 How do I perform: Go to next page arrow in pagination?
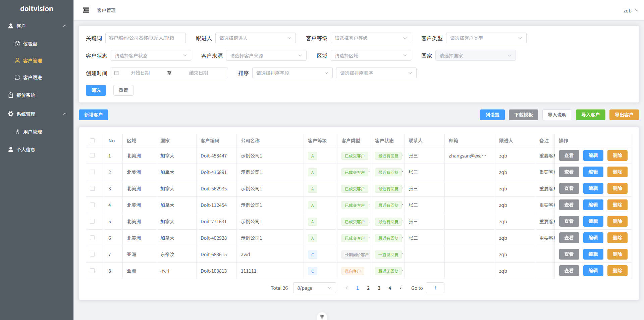400,288
